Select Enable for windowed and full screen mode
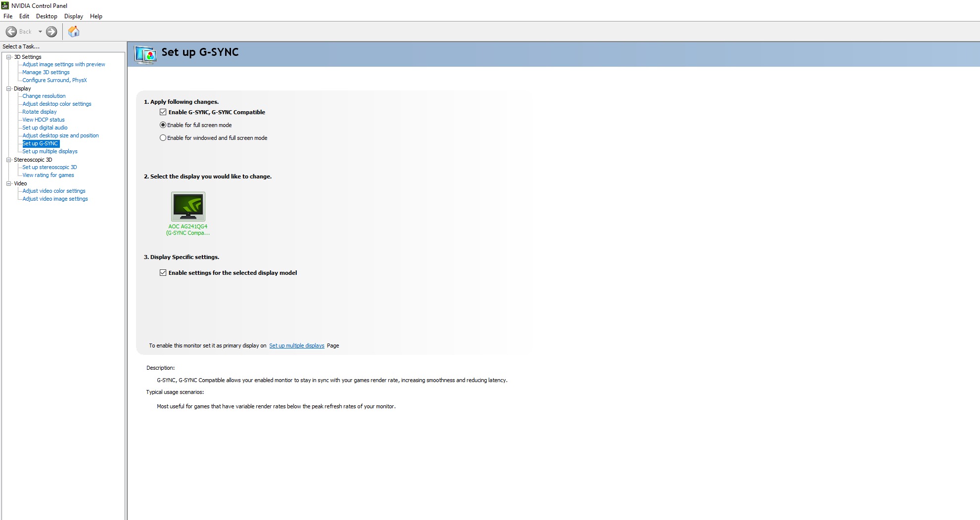The height and width of the screenshot is (520, 980). (x=163, y=138)
